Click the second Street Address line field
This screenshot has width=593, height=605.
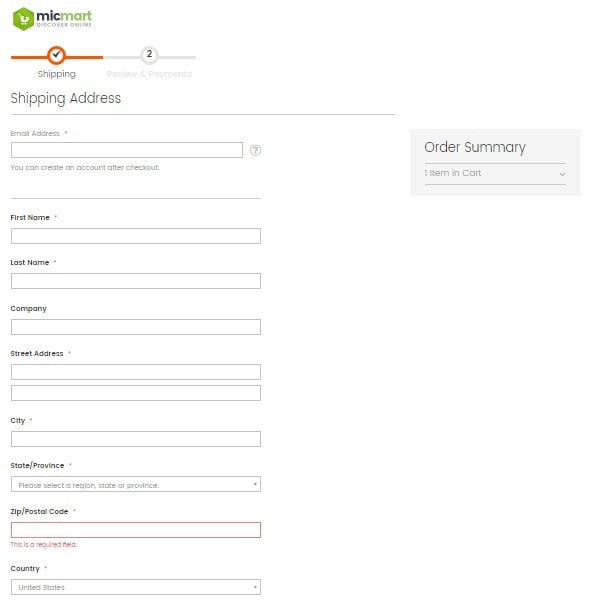[136, 393]
